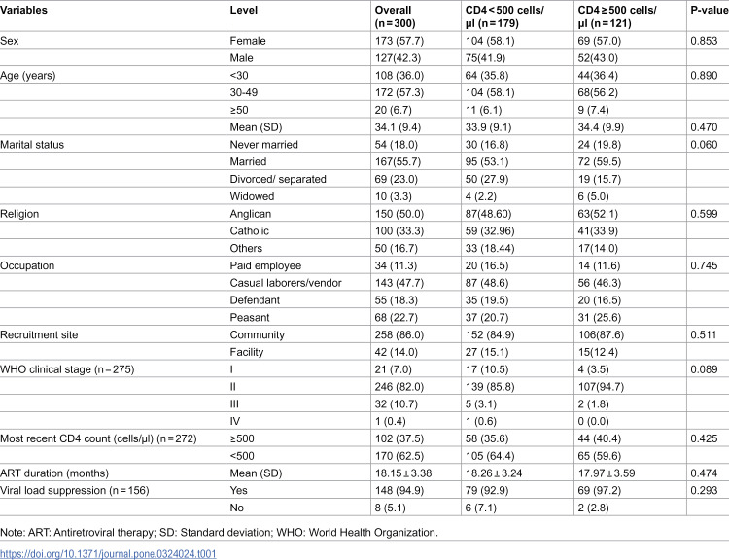Click the CD4<500 cells/µl column header

point(504,17)
